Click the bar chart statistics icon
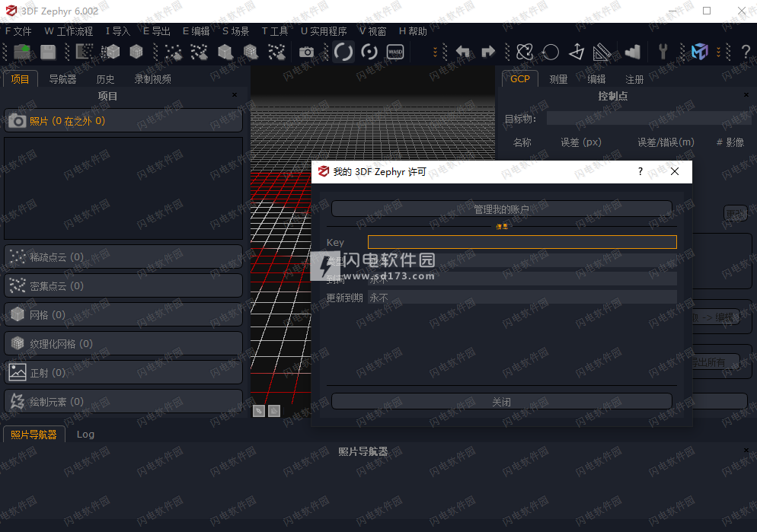 point(632,52)
